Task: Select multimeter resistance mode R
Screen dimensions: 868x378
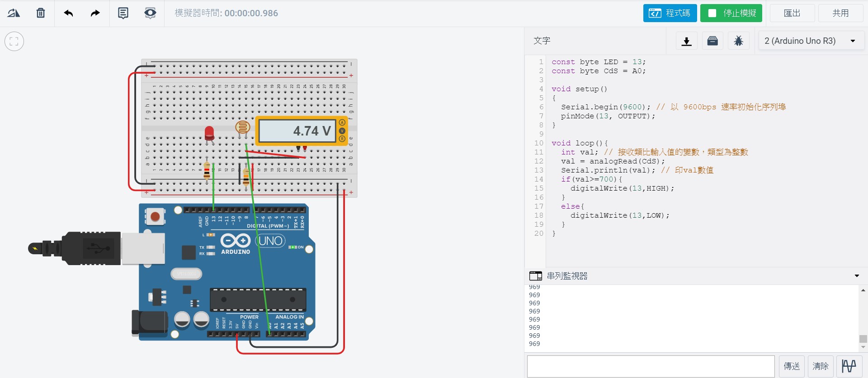Action: pyautogui.click(x=342, y=139)
